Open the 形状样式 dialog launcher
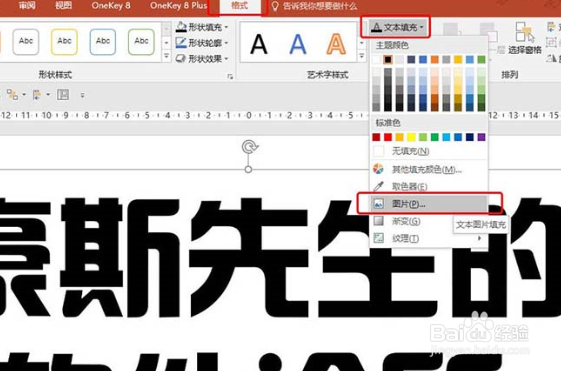 click(230, 76)
